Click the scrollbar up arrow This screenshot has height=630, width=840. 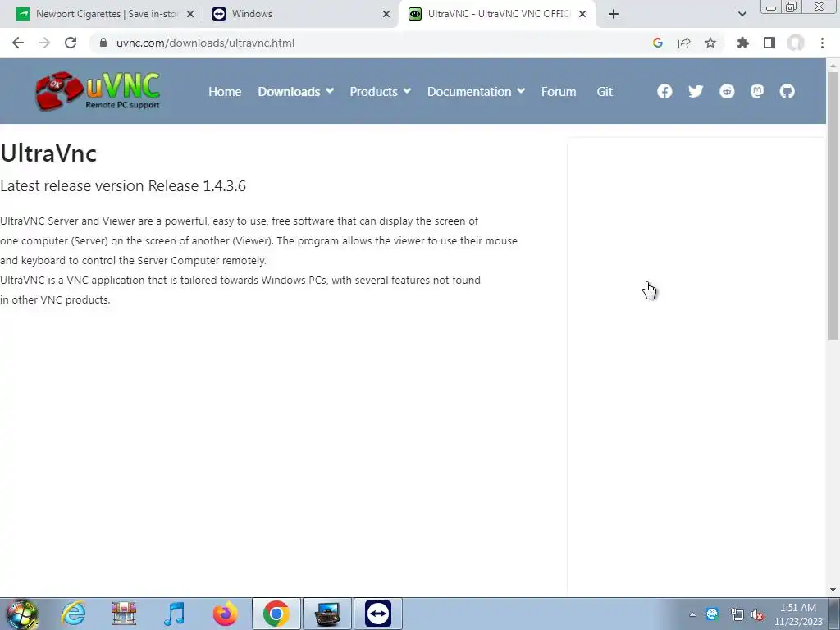833,65
